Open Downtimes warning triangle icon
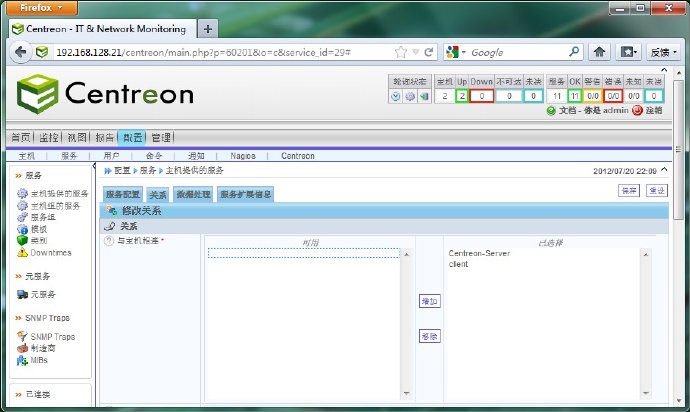Image resolution: width=690 pixels, height=412 pixels. [x=22, y=252]
